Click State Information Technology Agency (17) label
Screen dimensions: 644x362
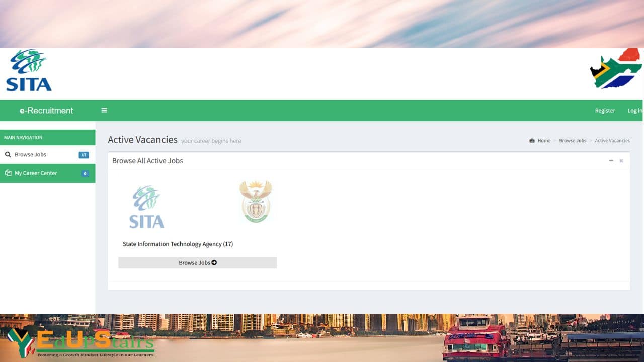(x=178, y=244)
